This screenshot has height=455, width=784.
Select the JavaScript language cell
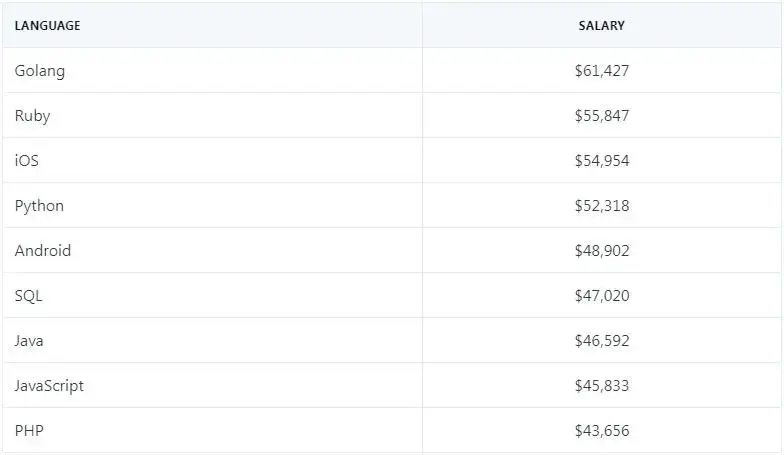49,386
